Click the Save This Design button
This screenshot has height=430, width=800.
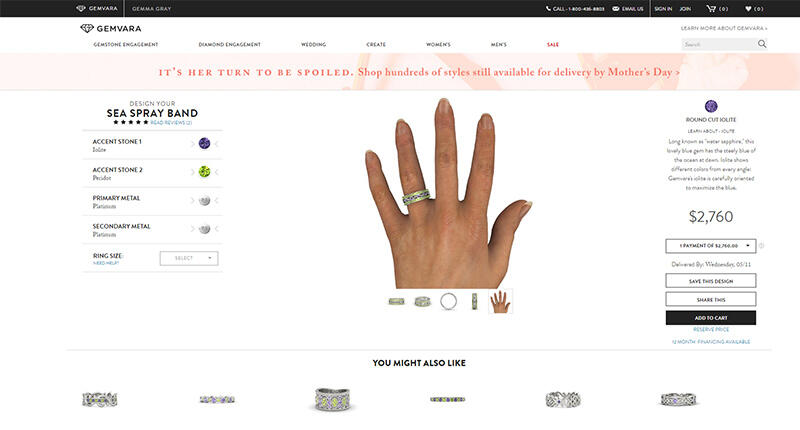(x=711, y=281)
